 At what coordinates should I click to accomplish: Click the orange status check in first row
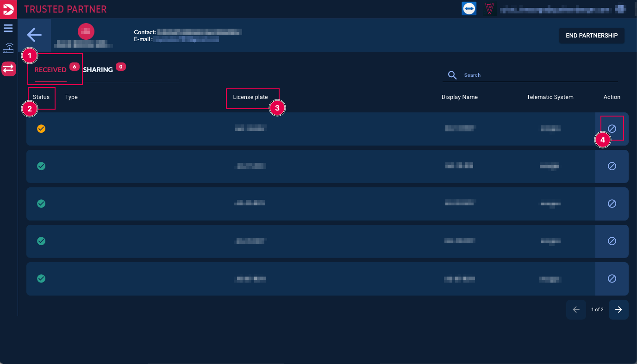pos(41,129)
